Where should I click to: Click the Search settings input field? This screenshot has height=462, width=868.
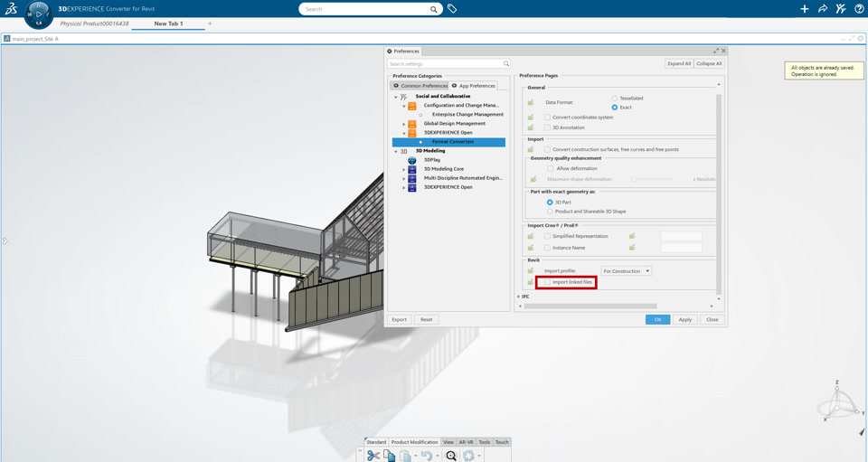click(448, 63)
